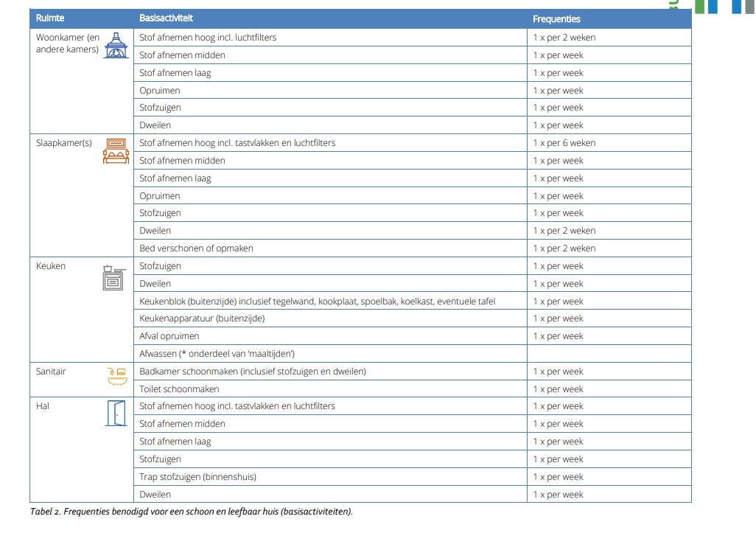Select the 'Bed verschonen of opmaken' cell
The image size is (756, 533).
click(x=196, y=248)
